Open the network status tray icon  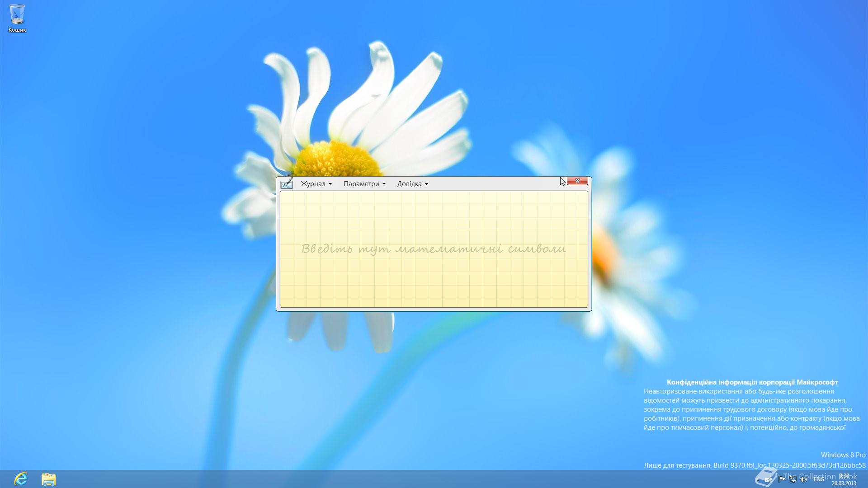[793, 479]
